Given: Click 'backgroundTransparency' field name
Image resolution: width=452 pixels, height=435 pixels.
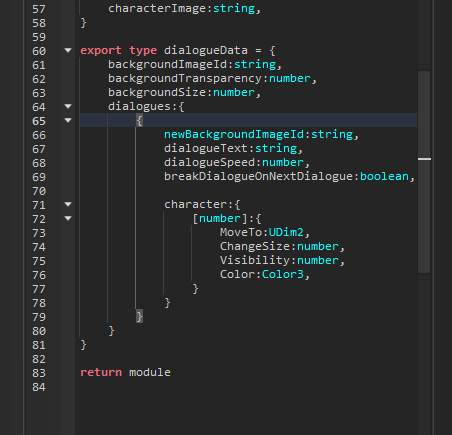Looking at the screenshot, I should coord(185,78).
